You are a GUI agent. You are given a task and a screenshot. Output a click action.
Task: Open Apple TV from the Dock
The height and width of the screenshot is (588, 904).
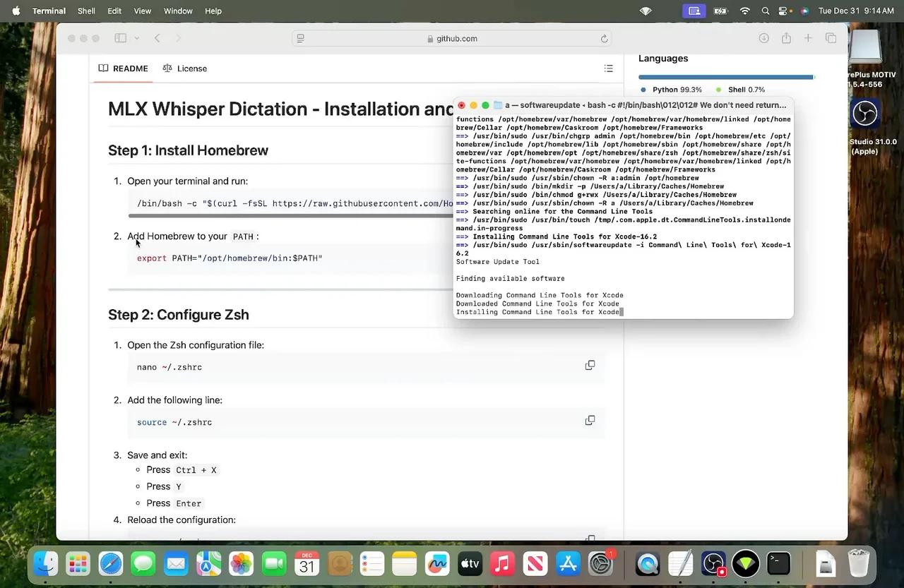pos(470,563)
